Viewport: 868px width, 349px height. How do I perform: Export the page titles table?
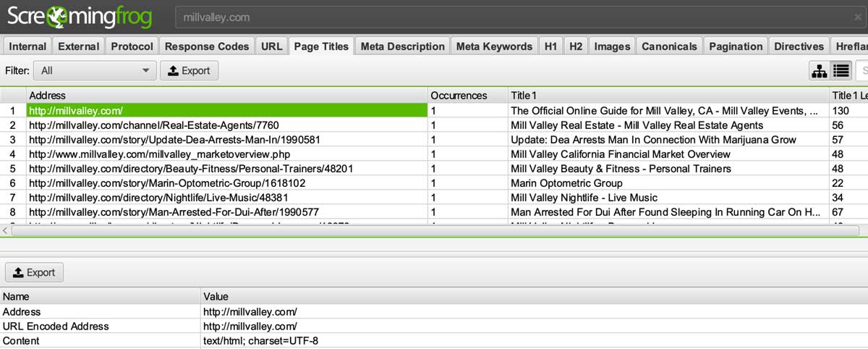click(189, 70)
